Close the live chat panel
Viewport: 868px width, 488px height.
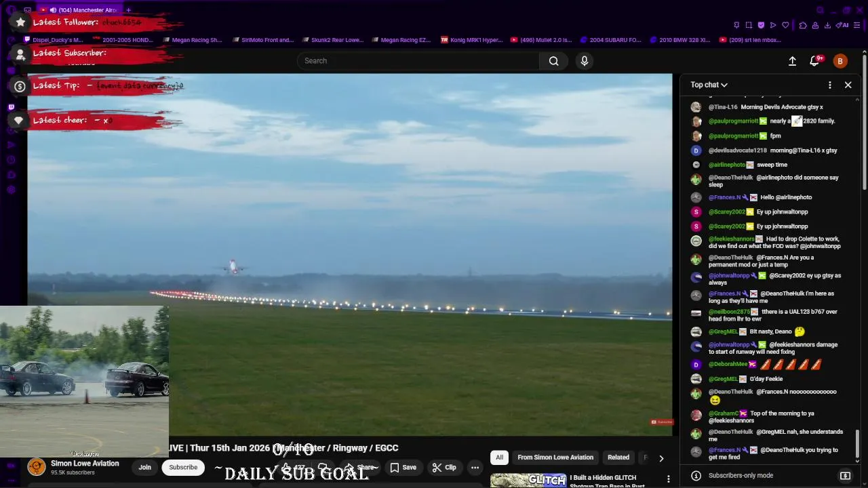coord(848,85)
